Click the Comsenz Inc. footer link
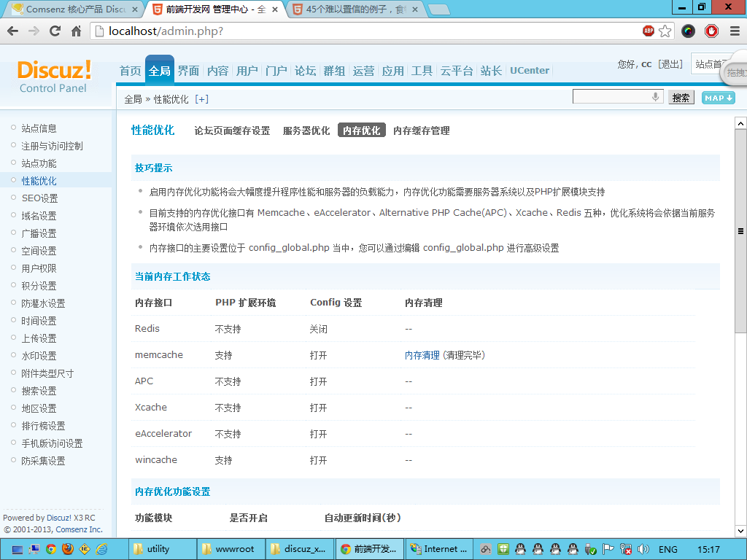 79,529
